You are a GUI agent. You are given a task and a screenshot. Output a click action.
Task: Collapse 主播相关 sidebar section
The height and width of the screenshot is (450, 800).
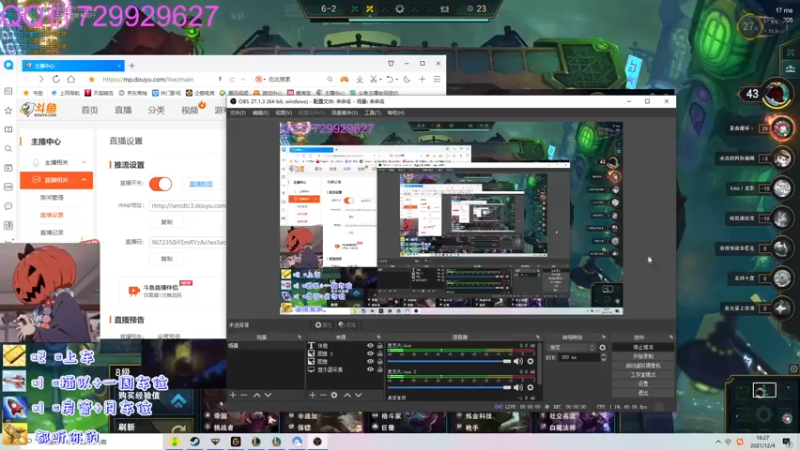coord(84,162)
